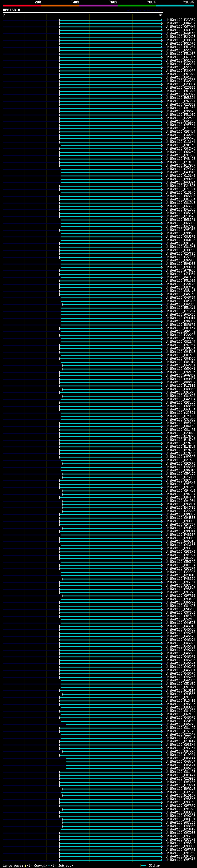Select the UniRef100_P51078 label

coord(180,43)
